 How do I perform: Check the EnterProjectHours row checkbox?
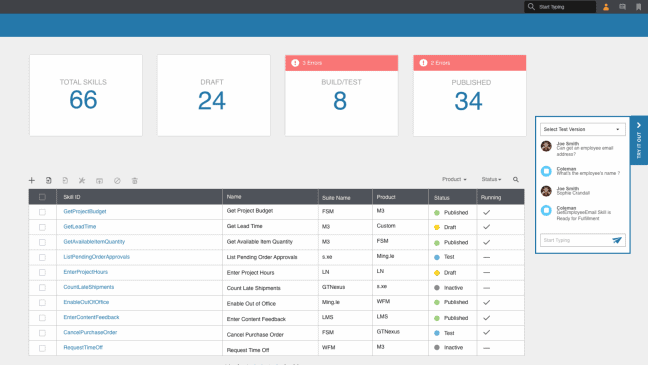pos(42,272)
